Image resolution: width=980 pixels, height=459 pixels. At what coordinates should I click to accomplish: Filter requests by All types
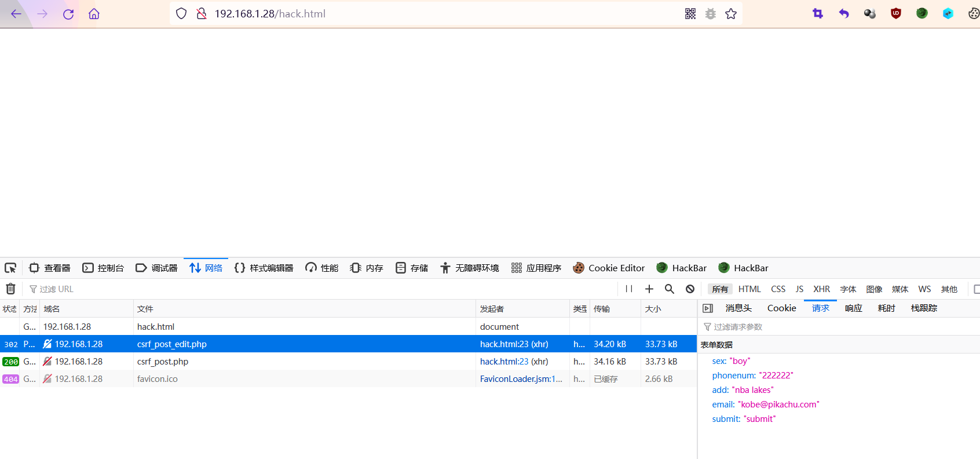(x=720, y=289)
